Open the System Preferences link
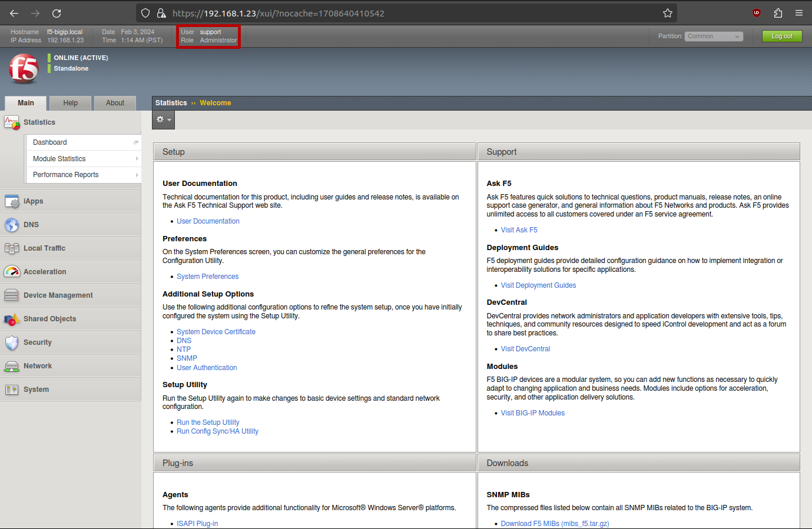 207,277
